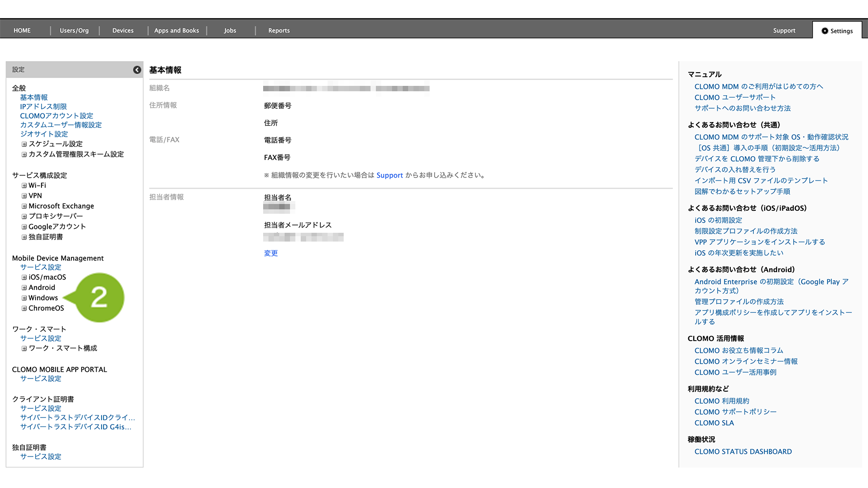This screenshot has height=488, width=868.
Task: Expand Microsoft Exchange plus icon
Action: 24,206
